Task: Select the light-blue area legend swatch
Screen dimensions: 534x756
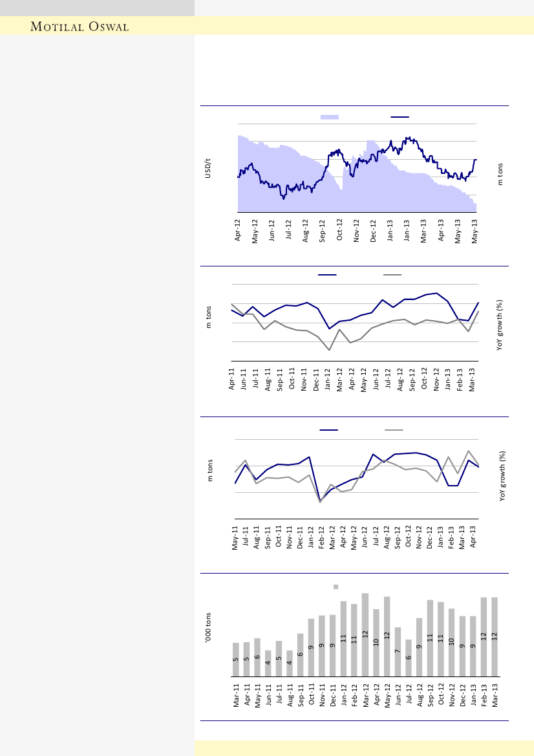Action: pyautogui.click(x=330, y=116)
